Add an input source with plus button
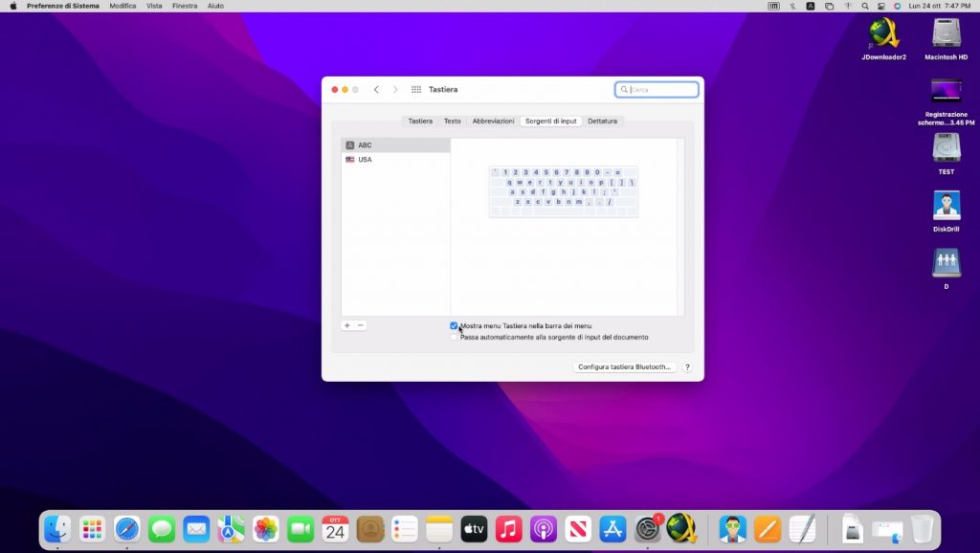The height and width of the screenshot is (553, 980). coord(347,325)
